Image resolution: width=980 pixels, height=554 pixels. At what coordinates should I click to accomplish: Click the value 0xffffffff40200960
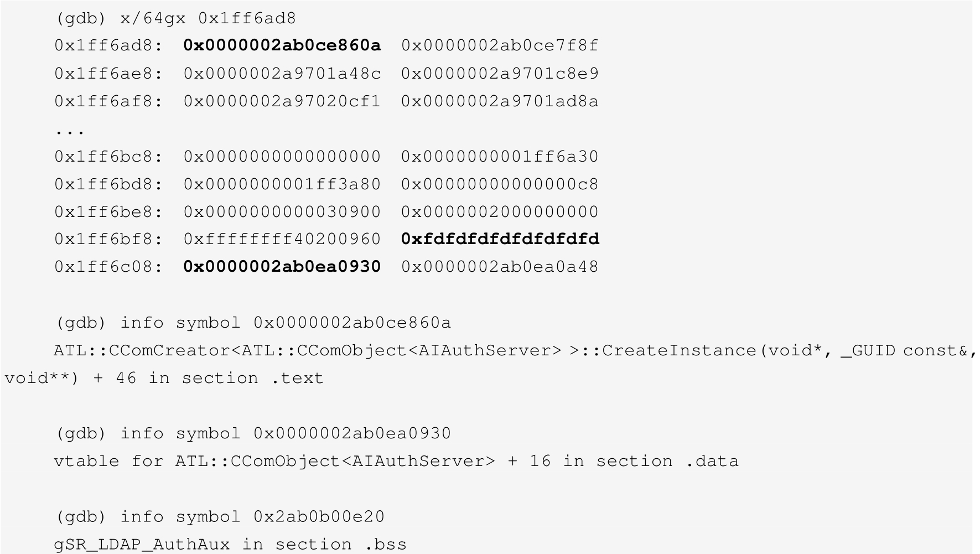click(x=282, y=239)
